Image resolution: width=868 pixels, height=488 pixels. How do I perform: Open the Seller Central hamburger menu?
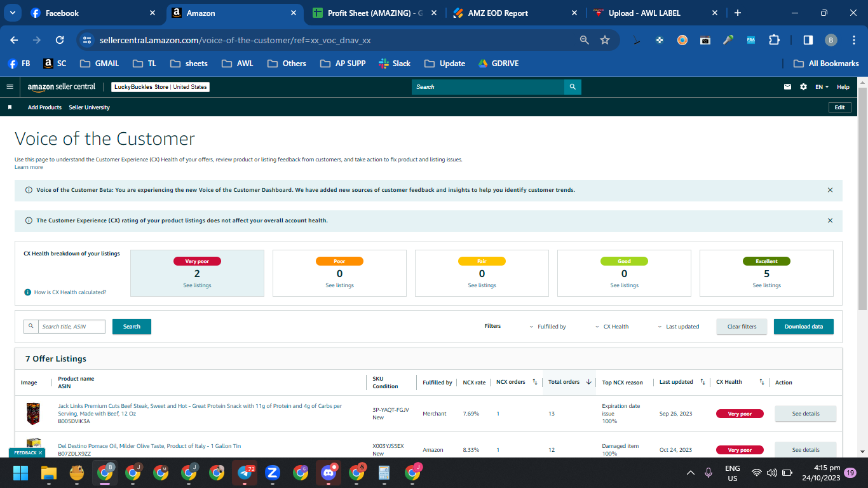[x=10, y=87]
